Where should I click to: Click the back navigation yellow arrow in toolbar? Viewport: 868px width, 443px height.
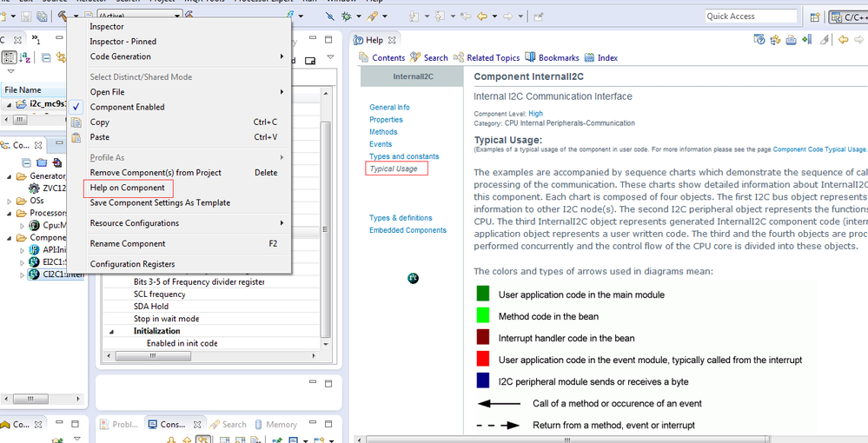click(481, 17)
